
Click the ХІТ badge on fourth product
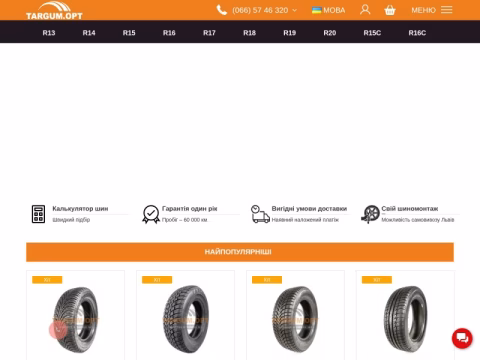[x=377, y=280]
